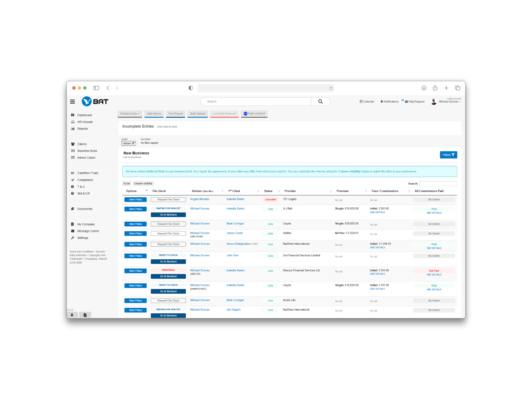Click the browser share icon
This screenshot has height=399, width=532.
[x=435, y=88]
